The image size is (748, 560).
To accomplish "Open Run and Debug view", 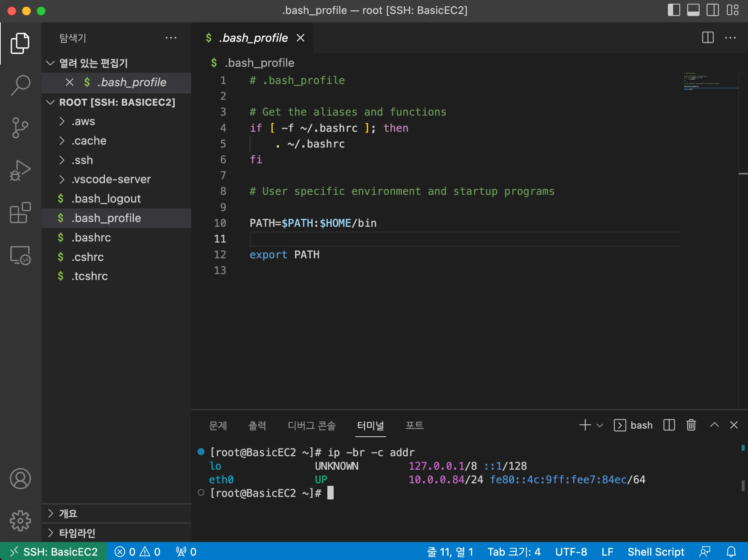I will pos(20,170).
